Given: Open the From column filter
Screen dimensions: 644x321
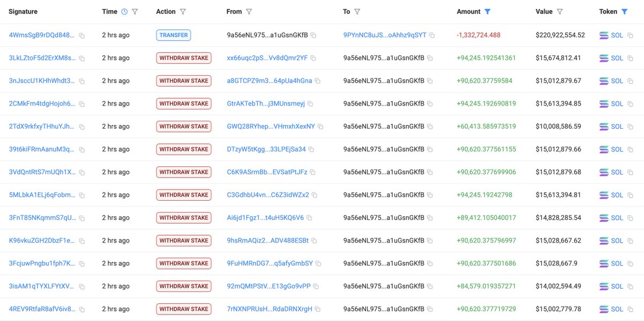Looking at the screenshot, I should pos(249,11).
